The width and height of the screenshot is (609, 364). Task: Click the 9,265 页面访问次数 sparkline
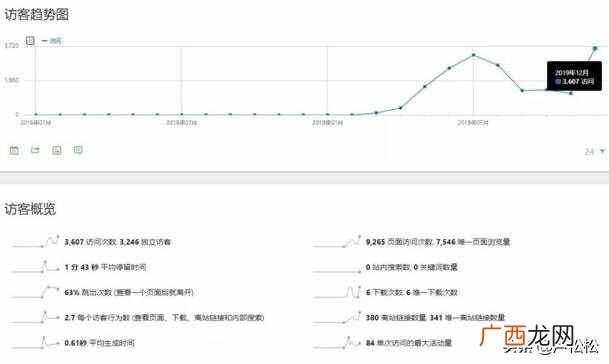337,241
